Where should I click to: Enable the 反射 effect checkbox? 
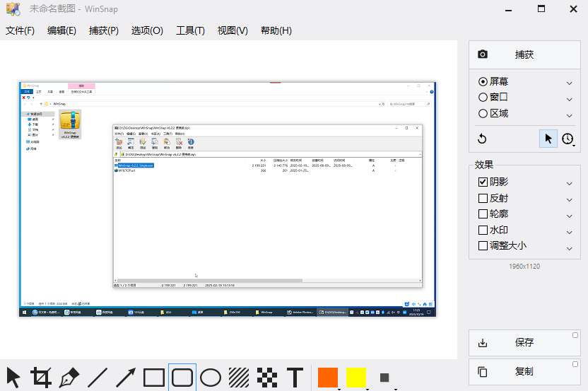(x=483, y=198)
